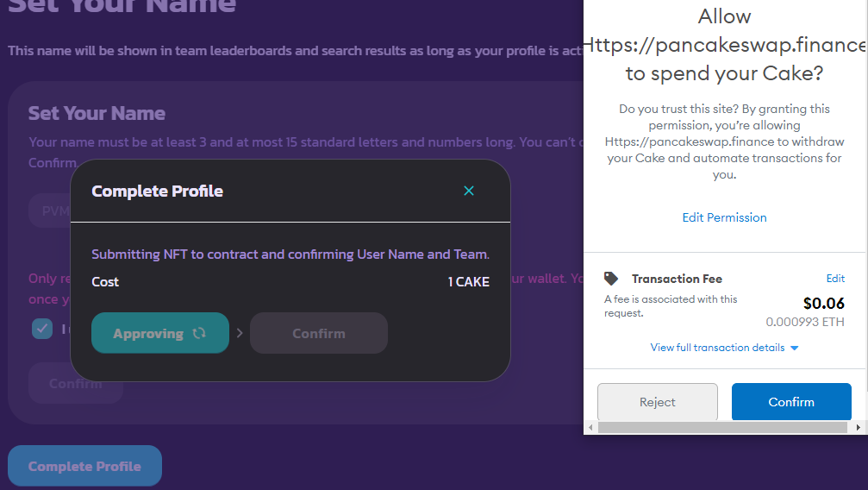Viewport: 868px width, 490px height.
Task: Click the 'Set Your Name' card heading
Action: (97, 113)
